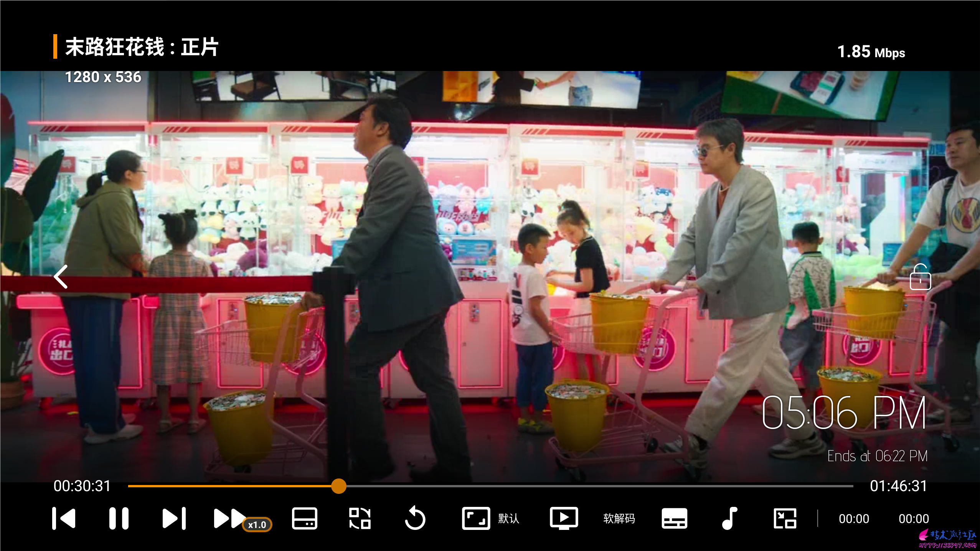Skip to the next episode
This screenshot has width=980, height=551.
coord(174,518)
